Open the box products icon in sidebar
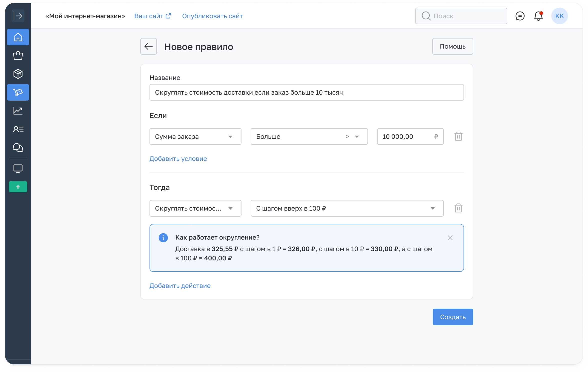Image resolution: width=588 pixels, height=372 pixels. pyautogui.click(x=18, y=74)
